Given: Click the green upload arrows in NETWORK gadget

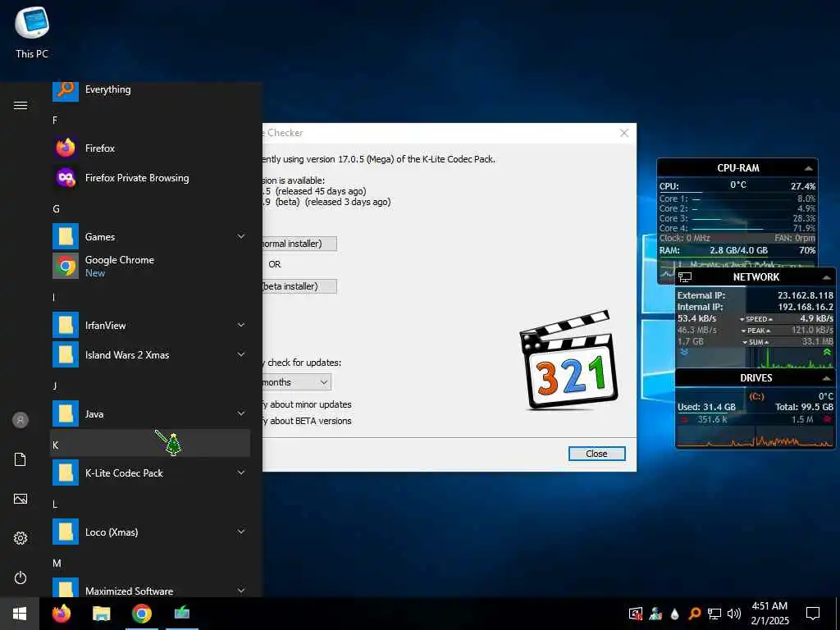Looking at the screenshot, I should 827,352.
